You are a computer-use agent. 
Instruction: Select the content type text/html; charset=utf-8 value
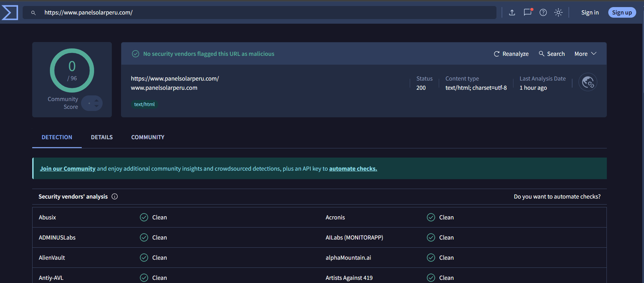coord(476,88)
